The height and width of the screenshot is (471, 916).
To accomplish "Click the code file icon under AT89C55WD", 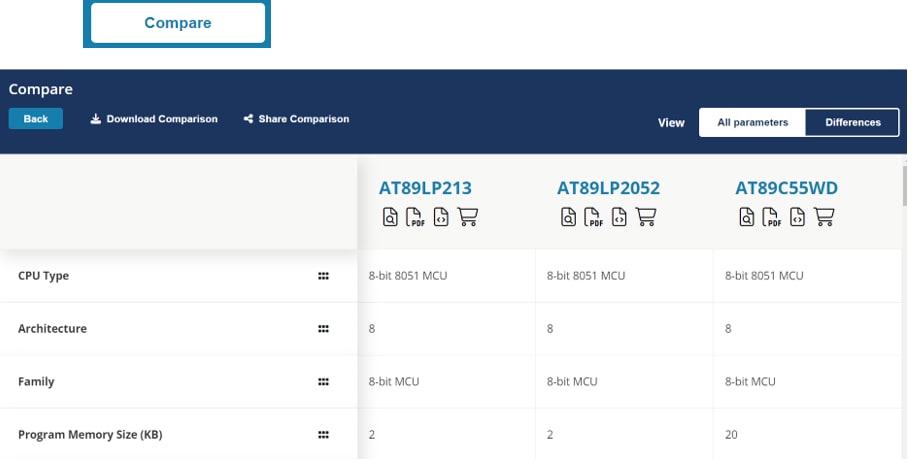I will pyautogui.click(x=798, y=216).
